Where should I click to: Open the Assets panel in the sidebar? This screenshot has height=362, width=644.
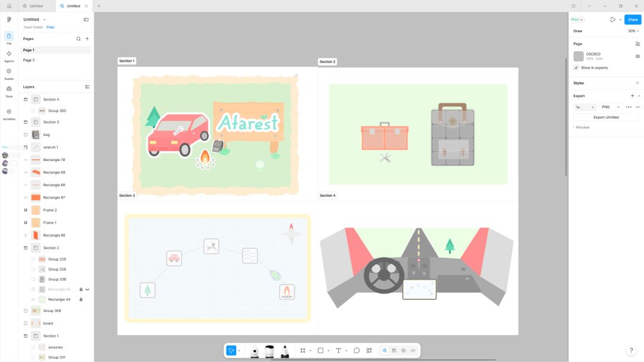click(9, 74)
